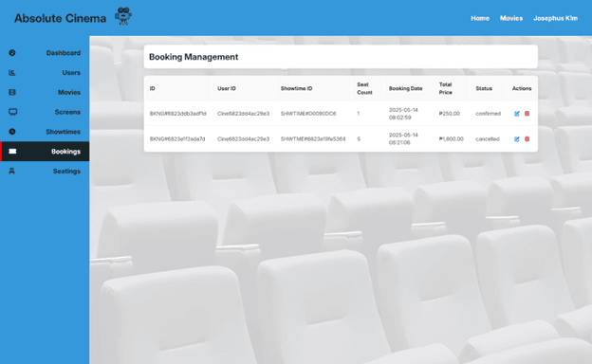Viewport: 592px width, 364px height.
Task: Click the Movies film icon in sidebar
Action: point(12,92)
